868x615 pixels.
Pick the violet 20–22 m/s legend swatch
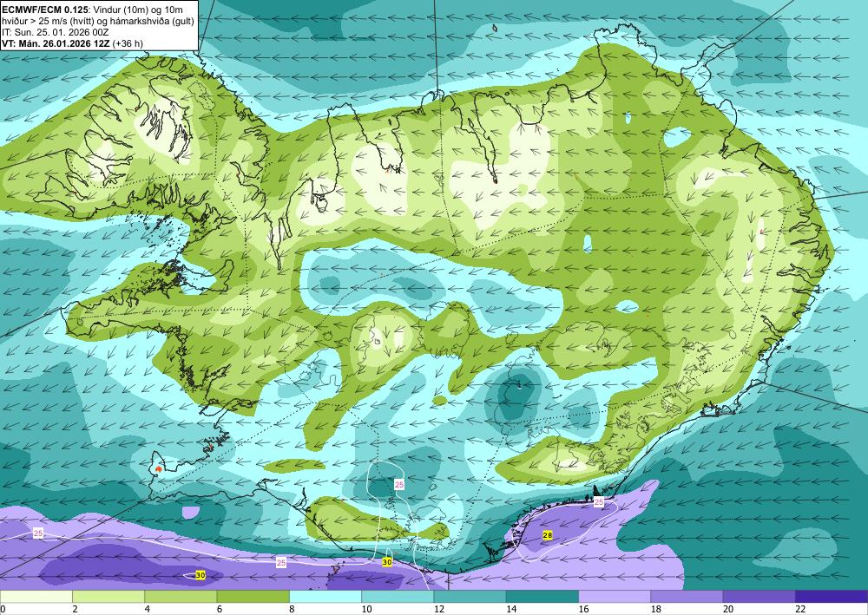(759, 597)
